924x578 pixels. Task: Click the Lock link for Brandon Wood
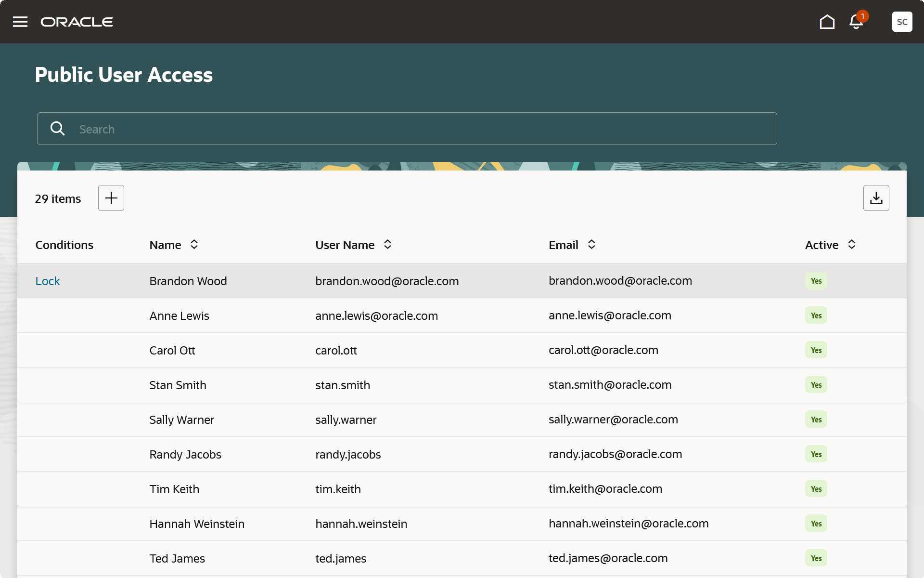click(x=48, y=281)
